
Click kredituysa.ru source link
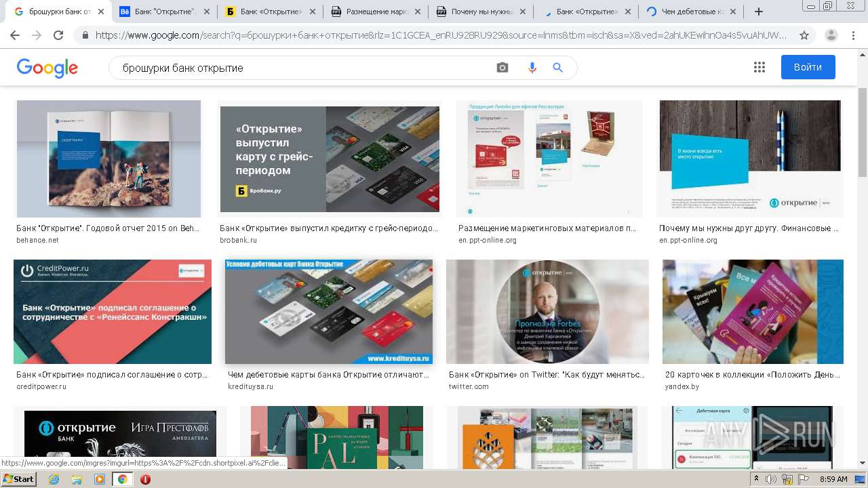[x=250, y=386]
